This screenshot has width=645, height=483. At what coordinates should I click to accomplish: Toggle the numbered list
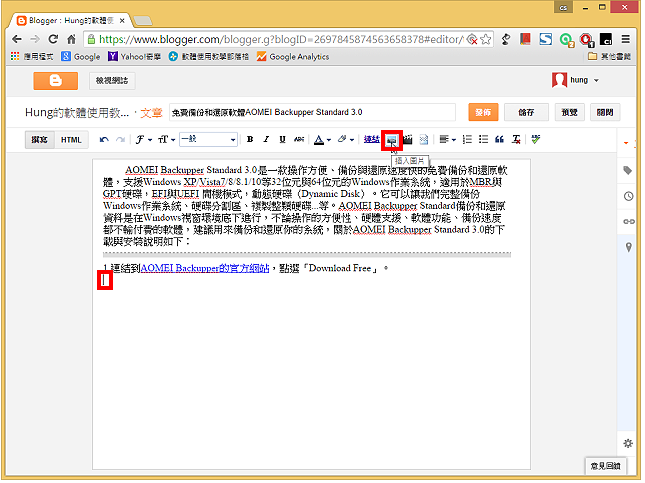(x=467, y=140)
